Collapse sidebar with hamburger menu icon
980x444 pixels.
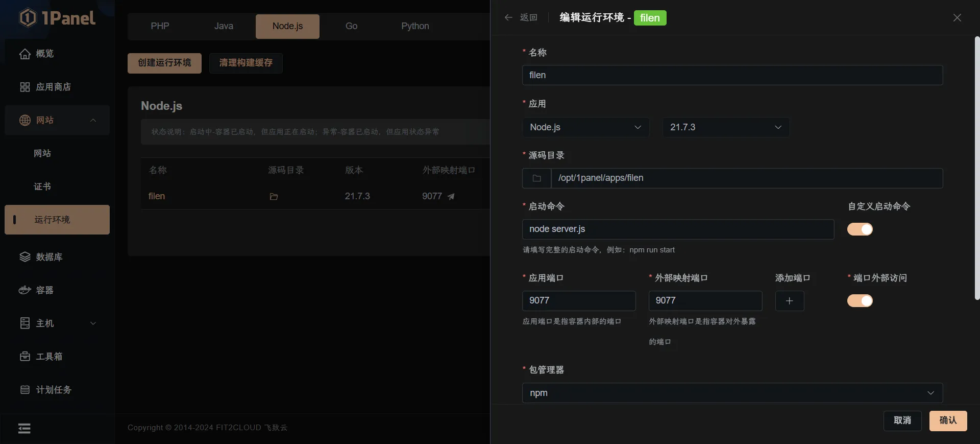24,428
